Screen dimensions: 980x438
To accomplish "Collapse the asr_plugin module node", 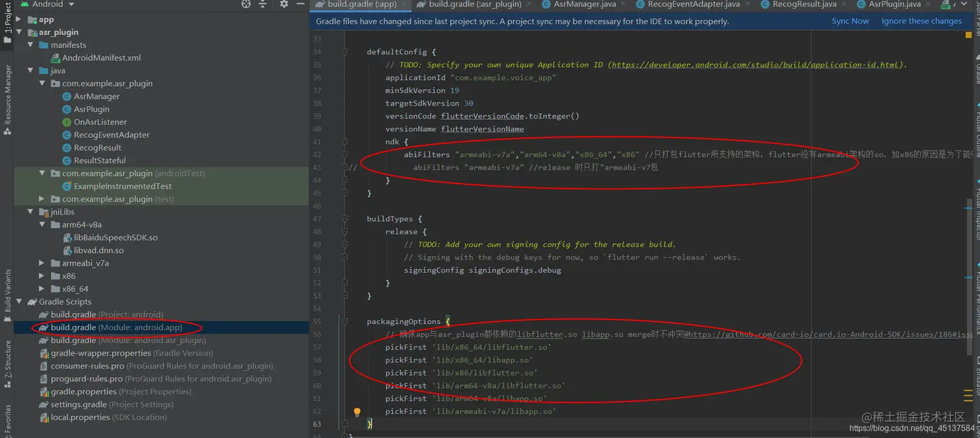I will coord(19,32).
